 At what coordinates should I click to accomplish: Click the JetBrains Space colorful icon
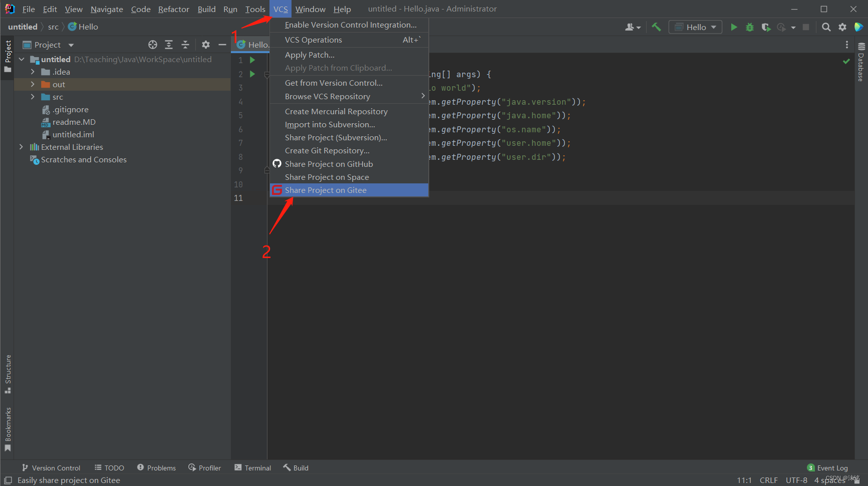point(858,27)
